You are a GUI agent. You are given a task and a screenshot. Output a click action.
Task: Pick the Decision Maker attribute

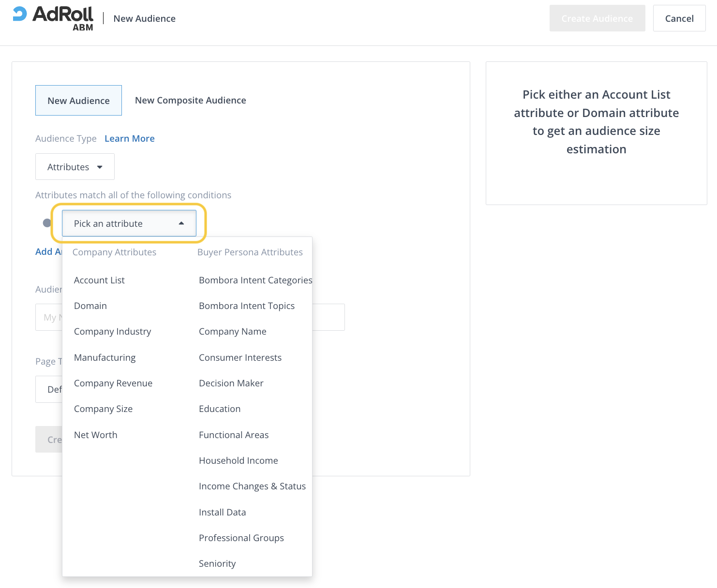(231, 383)
